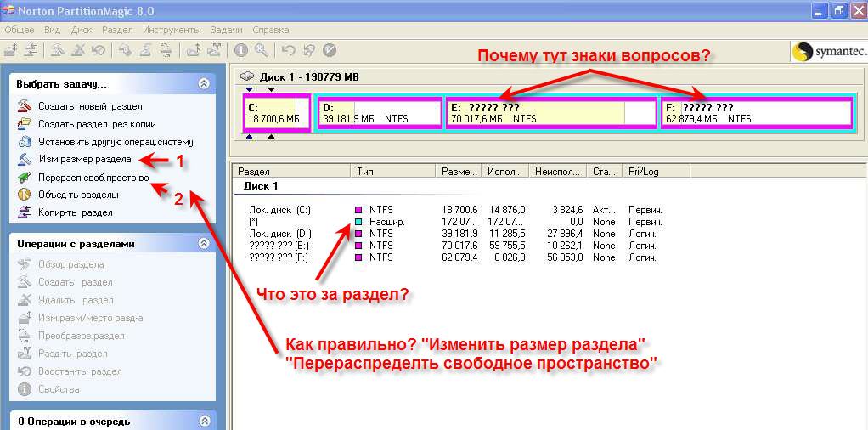Click the magnifier Browse toolbar icon
The height and width of the screenshot is (430, 868).
(x=261, y=50)
